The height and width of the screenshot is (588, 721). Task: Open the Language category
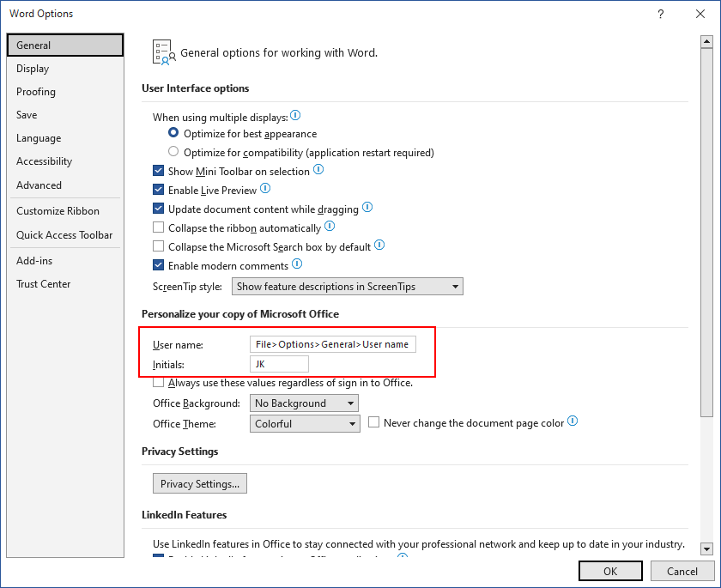(x=65, y=138)
